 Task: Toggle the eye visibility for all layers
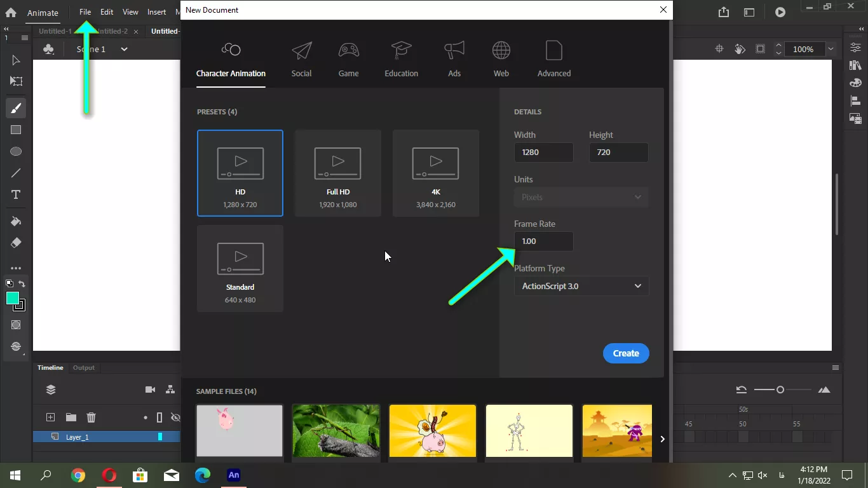coord(175,417)
